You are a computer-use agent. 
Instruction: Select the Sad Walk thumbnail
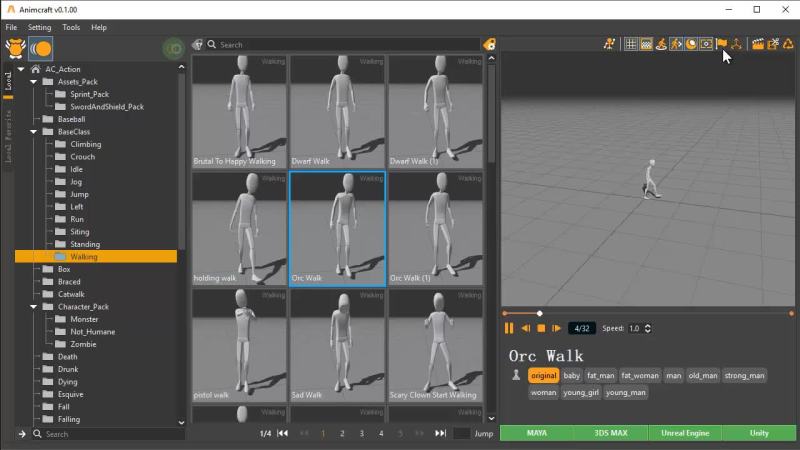[x=337, y=345]
